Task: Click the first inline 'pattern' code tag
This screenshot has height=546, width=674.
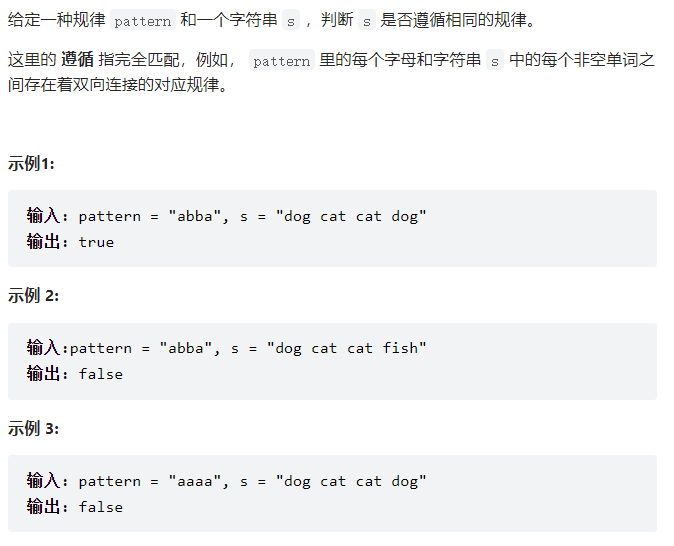Action: [x=143, y=20]
